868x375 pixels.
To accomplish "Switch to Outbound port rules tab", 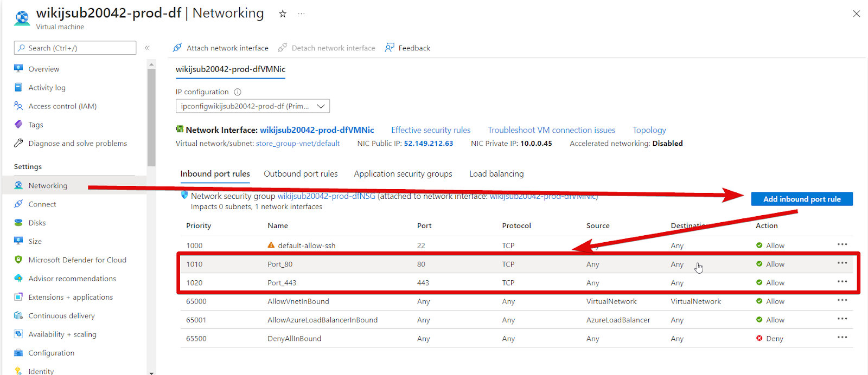I will pyautogui.click(x=301, y=174).
